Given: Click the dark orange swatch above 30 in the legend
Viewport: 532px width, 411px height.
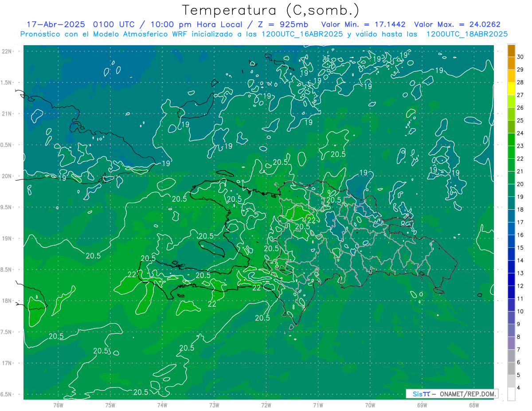Looking at the screenshot, I should 511,51.
